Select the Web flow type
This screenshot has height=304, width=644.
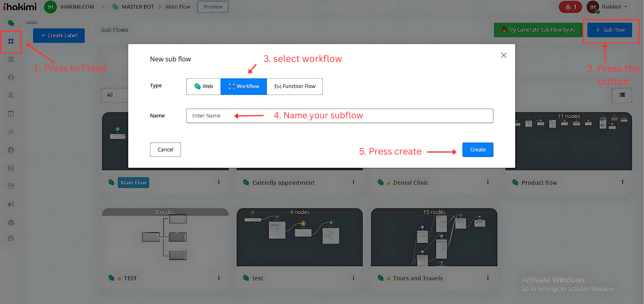click(x=203, y=86)
